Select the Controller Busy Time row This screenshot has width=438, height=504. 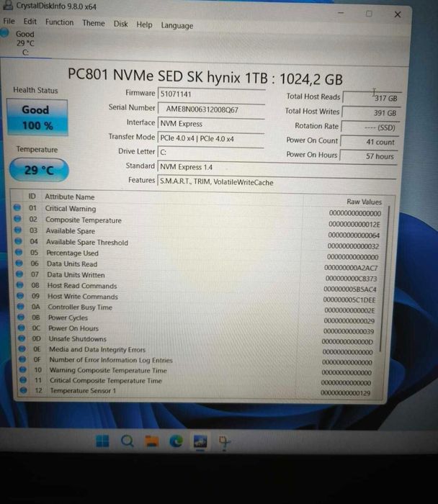pyautogui.click(x=197, y=308)
